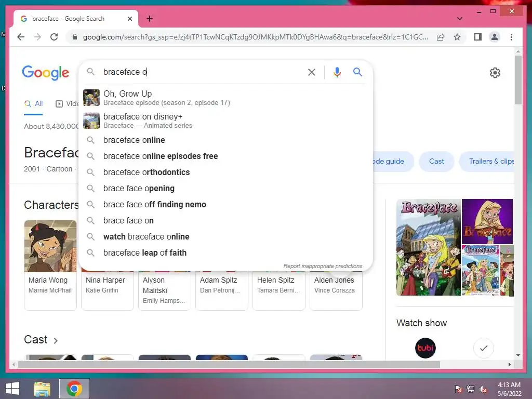
Task: Select the Oh, Grow Up suggestion
Action: click(225, 98)
